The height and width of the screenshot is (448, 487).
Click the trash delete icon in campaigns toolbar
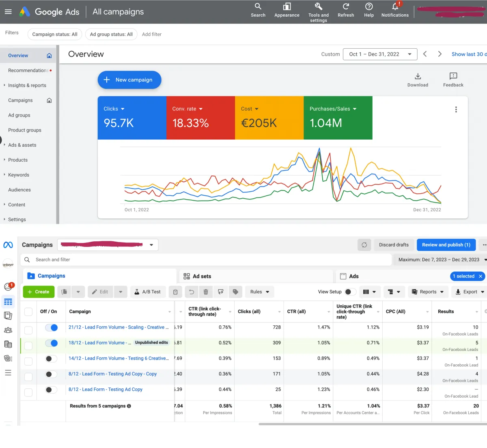206,292
